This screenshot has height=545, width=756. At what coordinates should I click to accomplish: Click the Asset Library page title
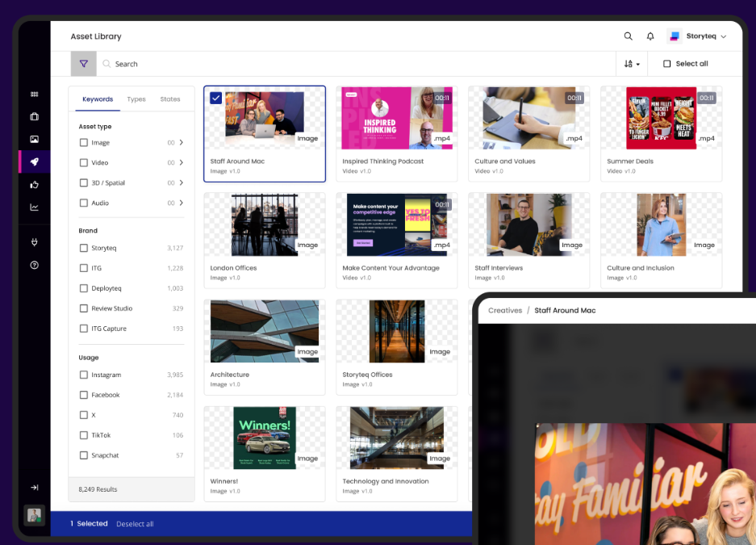(x=96, y=36)
